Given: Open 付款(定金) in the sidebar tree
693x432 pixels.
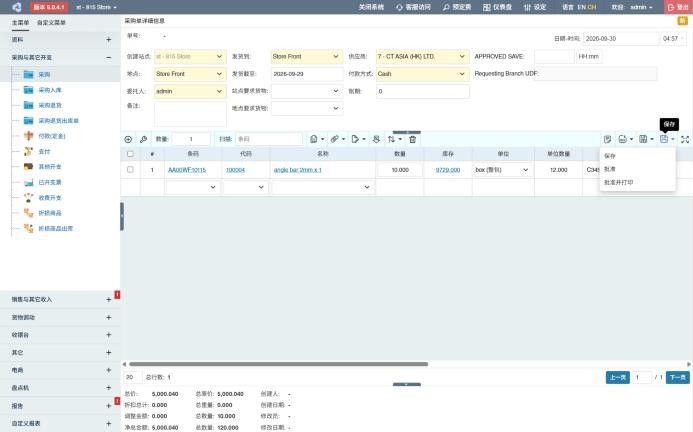Looking at the screenshot, I should point(52,136).
